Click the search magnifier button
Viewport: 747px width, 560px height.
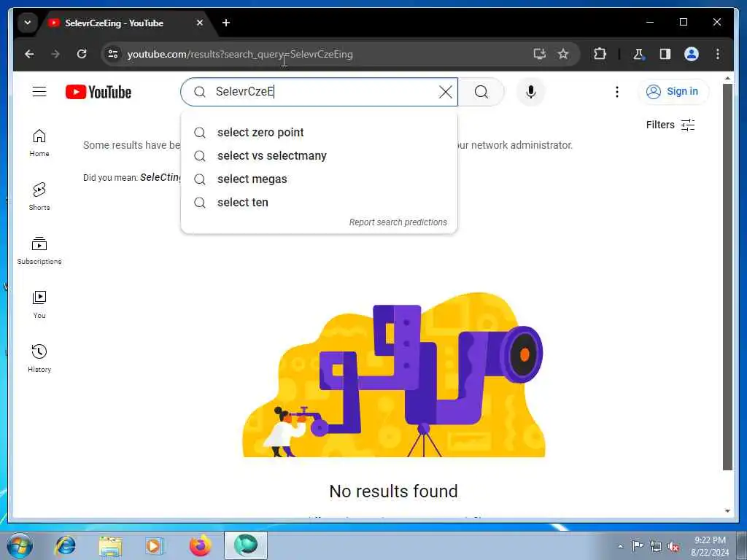point(481,92)
